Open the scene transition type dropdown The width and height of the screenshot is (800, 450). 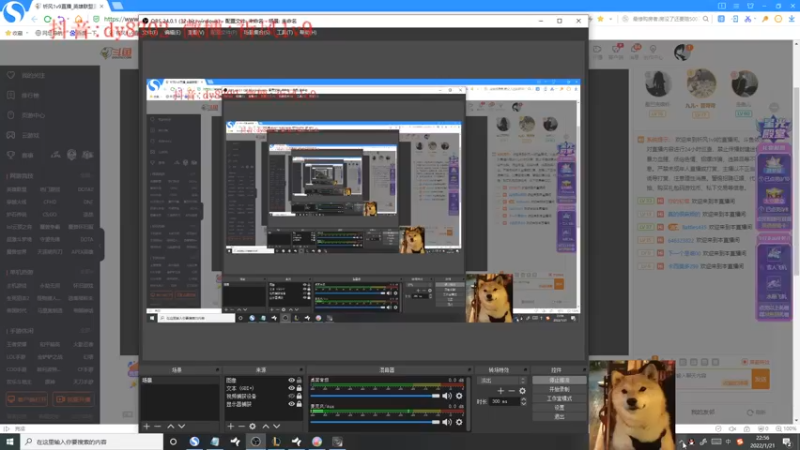pyautogui.click(x=502, y=381)
